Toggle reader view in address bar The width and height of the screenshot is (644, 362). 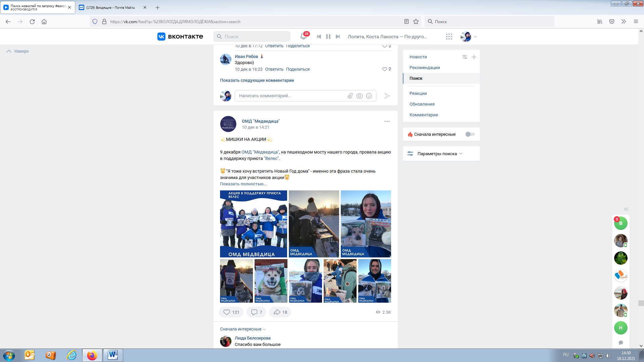[x=406, y=22]
